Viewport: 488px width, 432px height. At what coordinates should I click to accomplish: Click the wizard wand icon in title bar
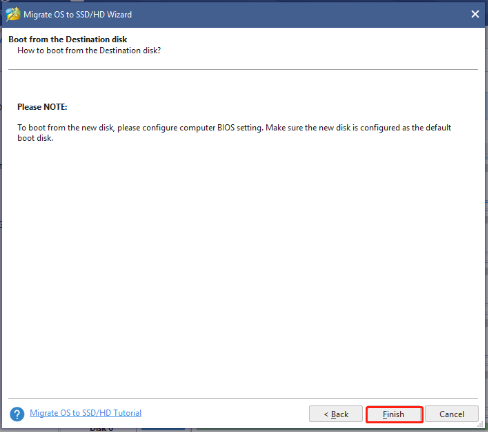13,15
